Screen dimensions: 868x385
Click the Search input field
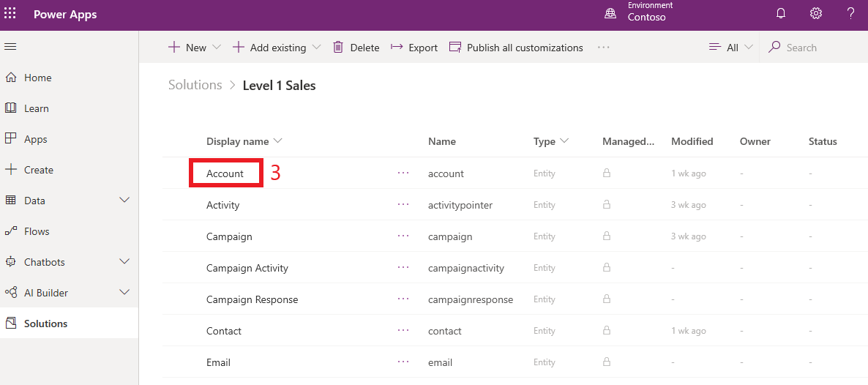tap(814, 48)
